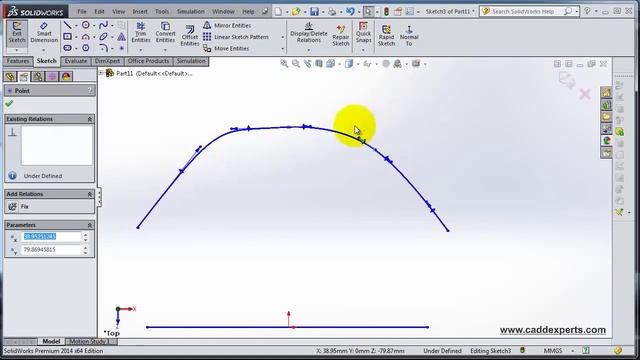
Task: Confirm Point with green checkmark
Action: 9,104
